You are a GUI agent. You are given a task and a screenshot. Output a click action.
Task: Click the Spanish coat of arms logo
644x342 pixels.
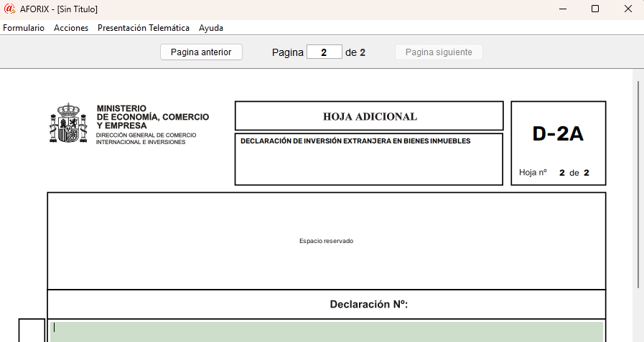(x=67, y=123)
